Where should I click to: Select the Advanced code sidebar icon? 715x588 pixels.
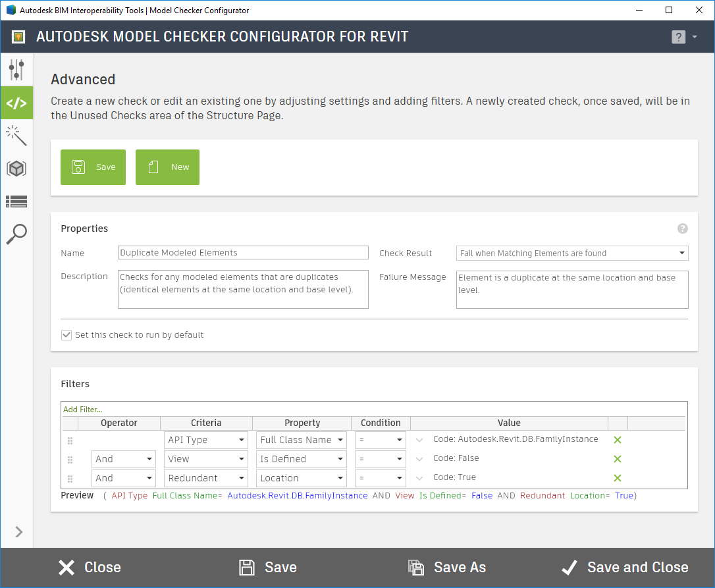16,102
